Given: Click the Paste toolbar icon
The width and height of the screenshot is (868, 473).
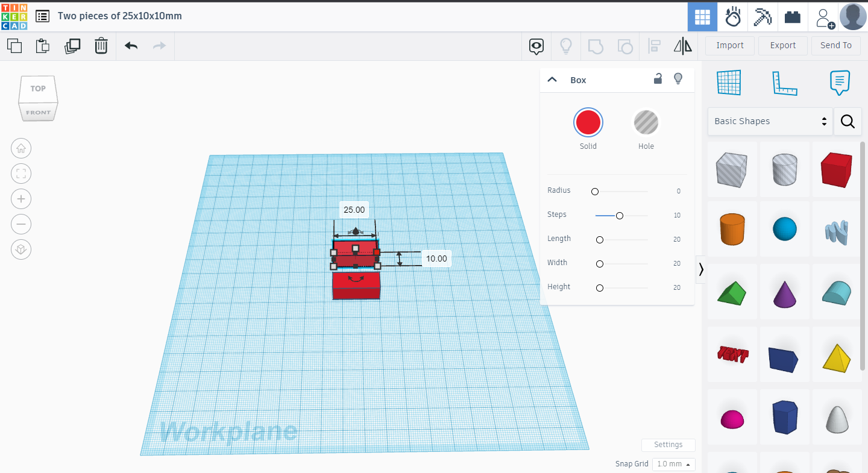Looking at the screenshot, I should (x=42, y=46).
